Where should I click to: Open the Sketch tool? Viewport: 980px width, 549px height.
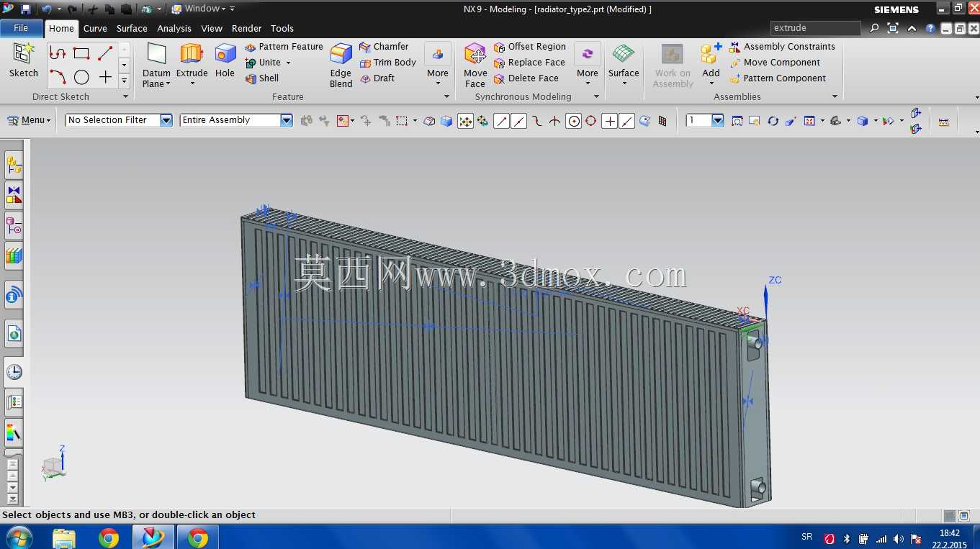23,60
